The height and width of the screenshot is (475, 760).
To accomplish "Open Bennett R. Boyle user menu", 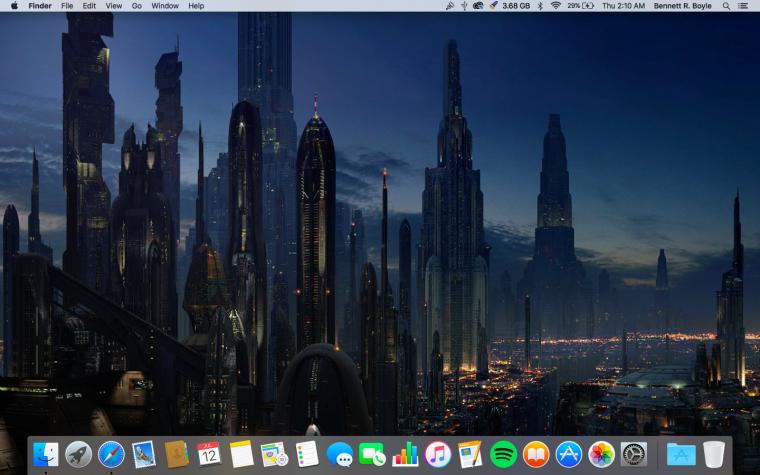I will pyautogui.click(x=682, y=6).
